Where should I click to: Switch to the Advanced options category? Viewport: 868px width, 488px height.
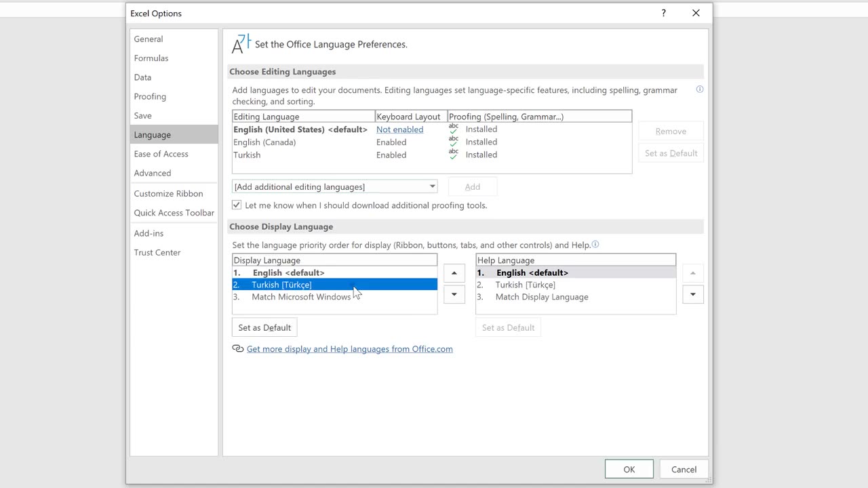coord(153,173)
